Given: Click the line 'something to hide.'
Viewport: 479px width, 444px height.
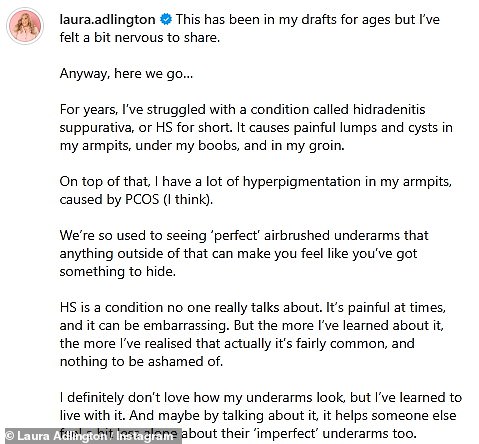Looking at the screenshot, I should pos(118,272).
